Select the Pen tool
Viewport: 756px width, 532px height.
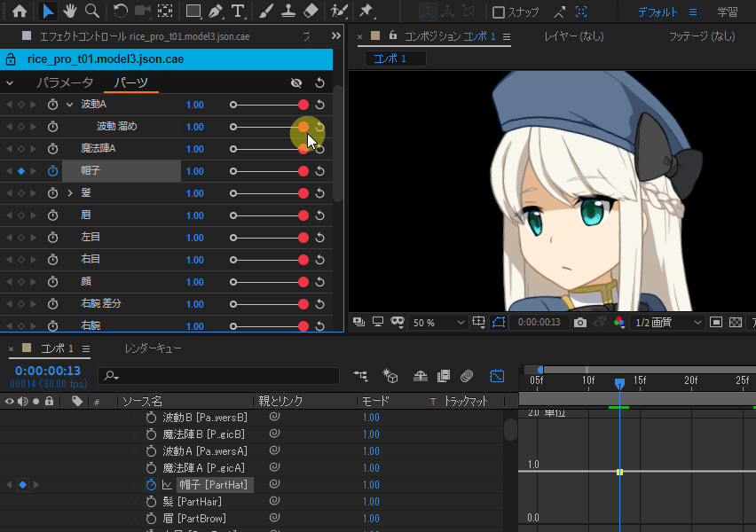coord(216,12)
